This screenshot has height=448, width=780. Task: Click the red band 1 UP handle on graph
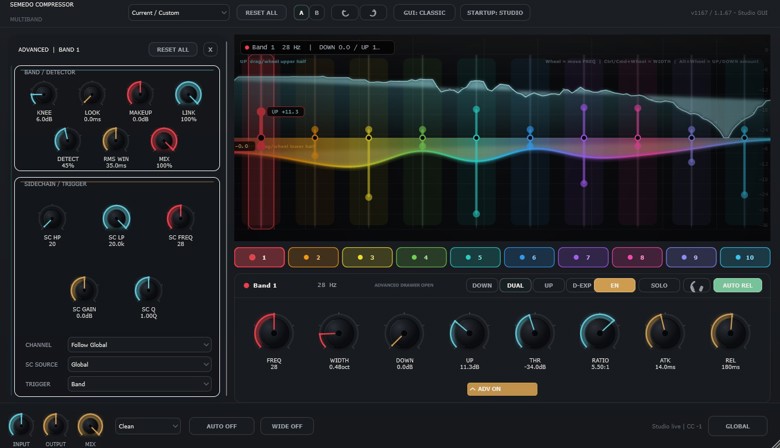[x=261, y=112]
